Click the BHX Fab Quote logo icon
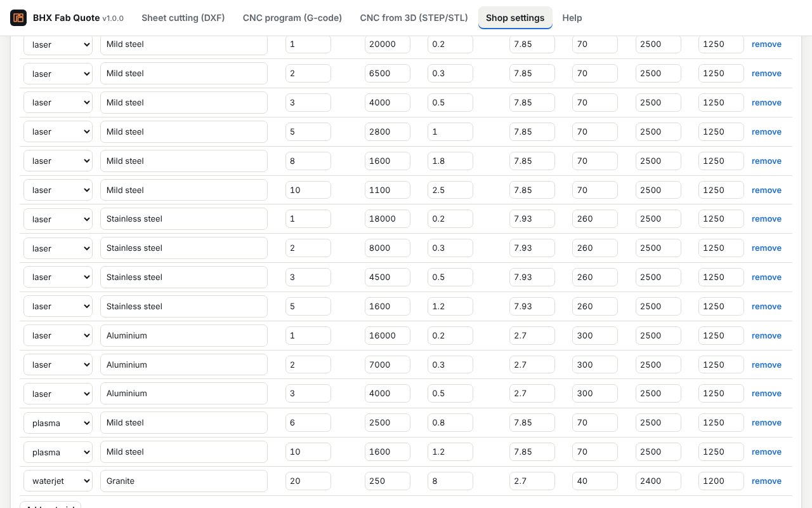The width and height of the screenshot is (812, 508). click(x=18, y=18)
